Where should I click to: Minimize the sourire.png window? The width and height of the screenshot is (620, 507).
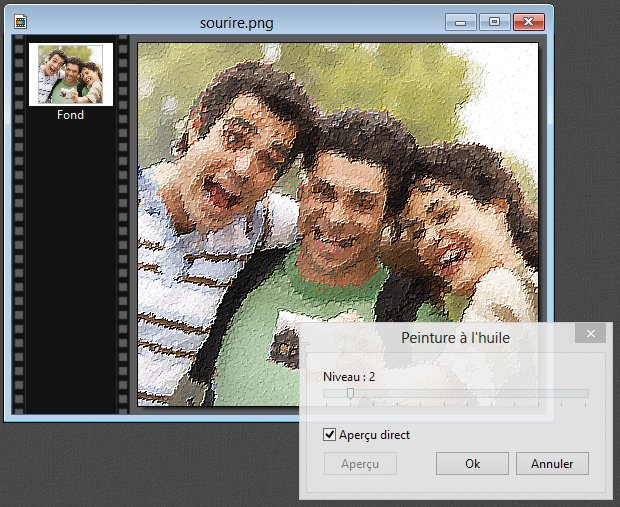pos(460,20)
